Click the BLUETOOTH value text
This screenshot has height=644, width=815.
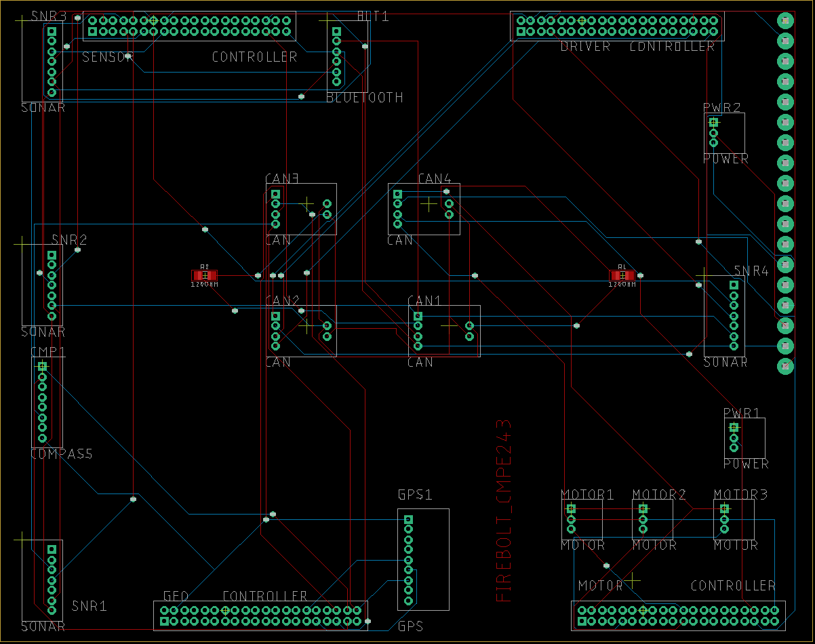pyautogui.click(x=365, y=98)
